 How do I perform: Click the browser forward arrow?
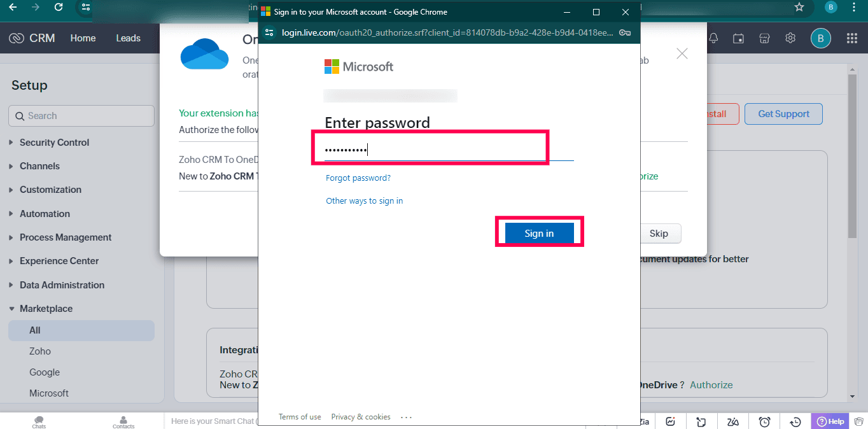point(36,8)
